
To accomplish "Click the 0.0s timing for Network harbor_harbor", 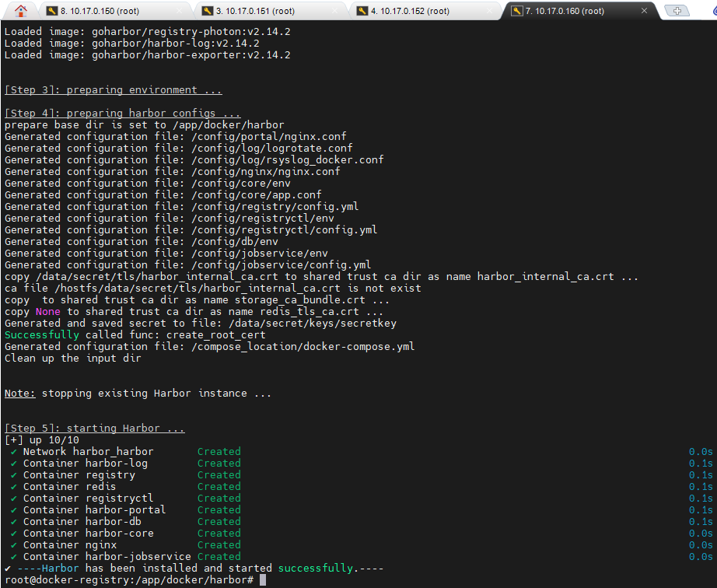I will [x=701, y=452].
